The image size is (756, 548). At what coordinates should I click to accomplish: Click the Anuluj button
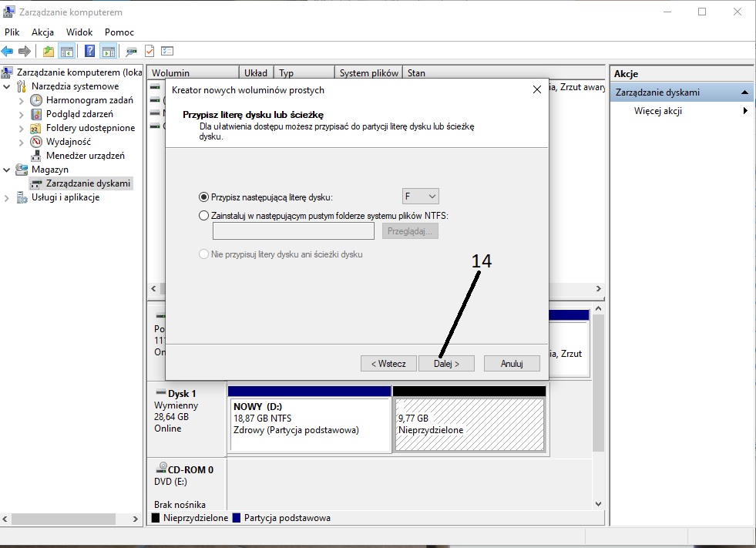512,364
